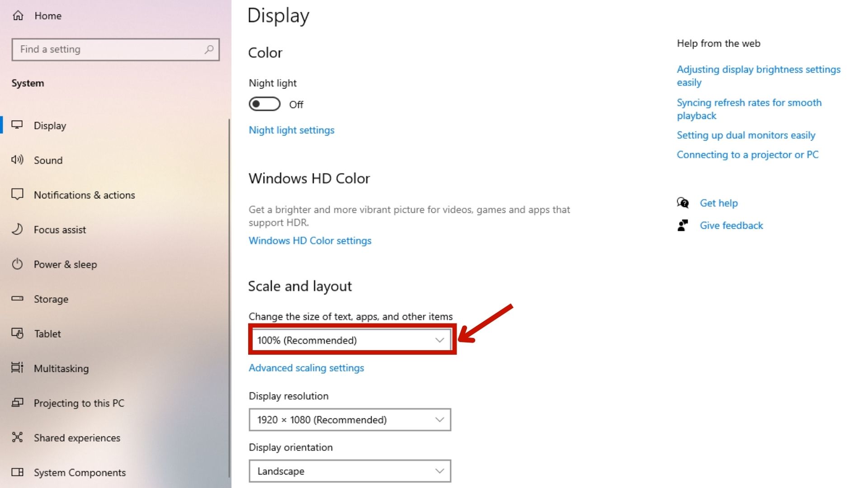Click the Storage drive icon
868x488 pixels.
(17, 298)
